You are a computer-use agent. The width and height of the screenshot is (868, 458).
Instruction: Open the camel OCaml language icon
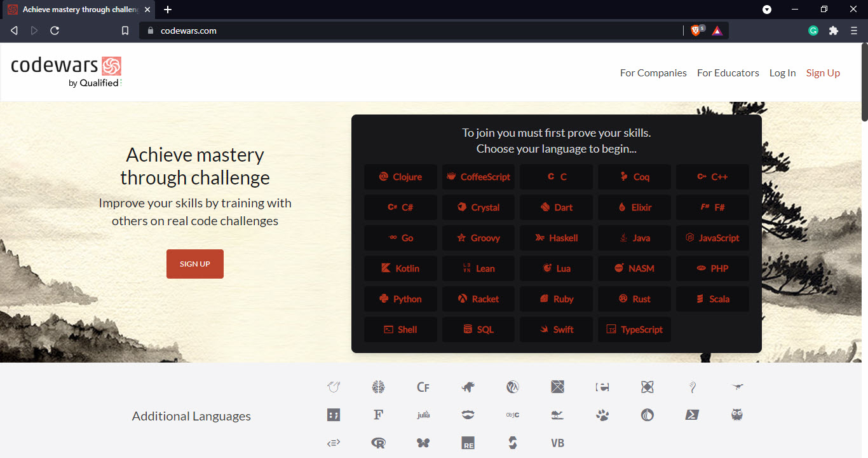558,415
